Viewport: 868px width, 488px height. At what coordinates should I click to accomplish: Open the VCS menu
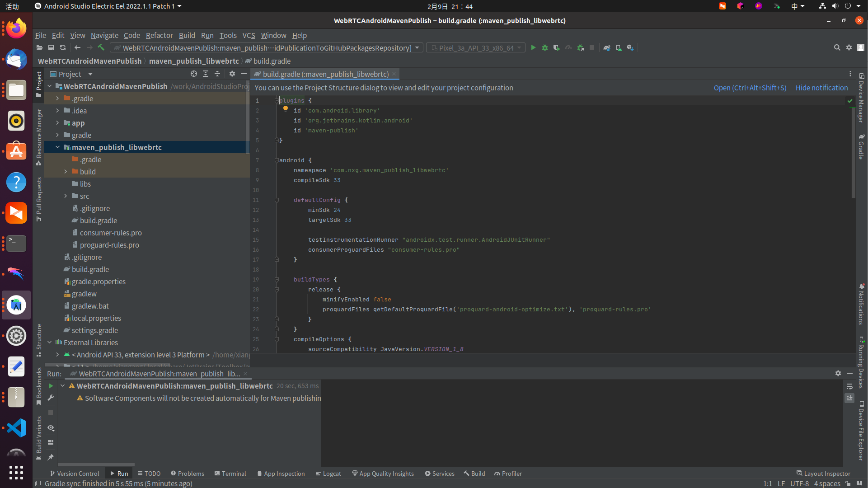249,35
